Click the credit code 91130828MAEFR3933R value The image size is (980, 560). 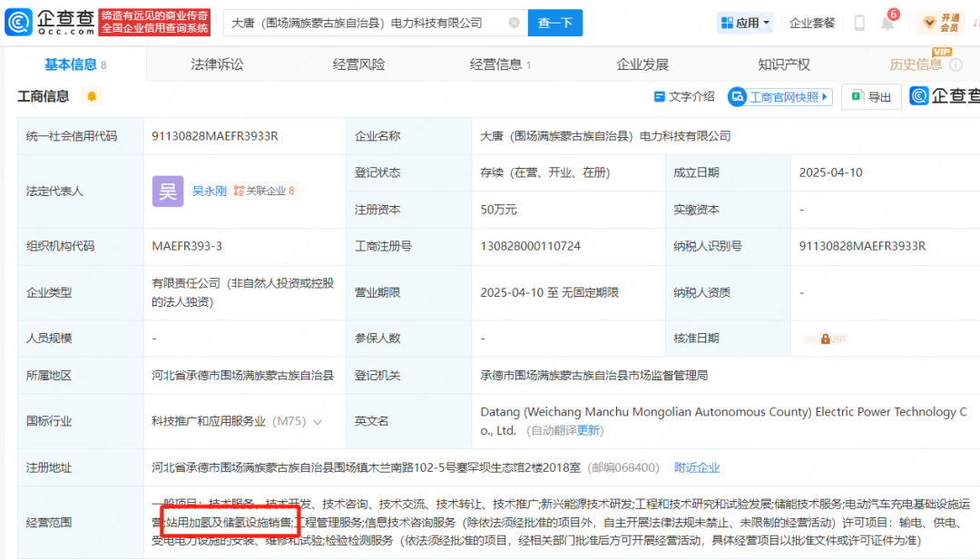(214, 136)
